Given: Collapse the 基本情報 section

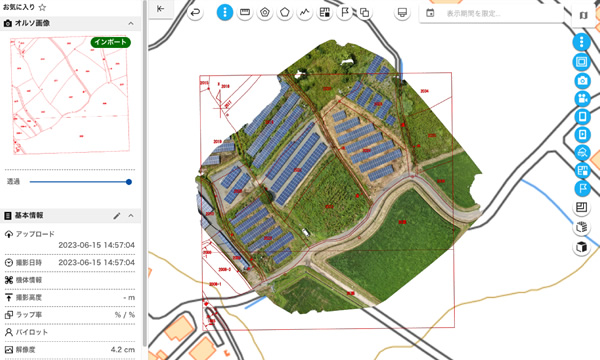Looking at the screenshot, I should pyautogui.click(x=131, y=216).
